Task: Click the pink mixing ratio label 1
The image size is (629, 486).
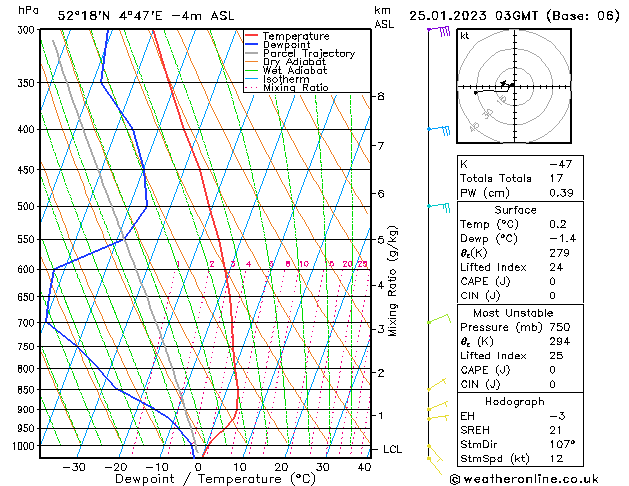Action: (178, 264)
